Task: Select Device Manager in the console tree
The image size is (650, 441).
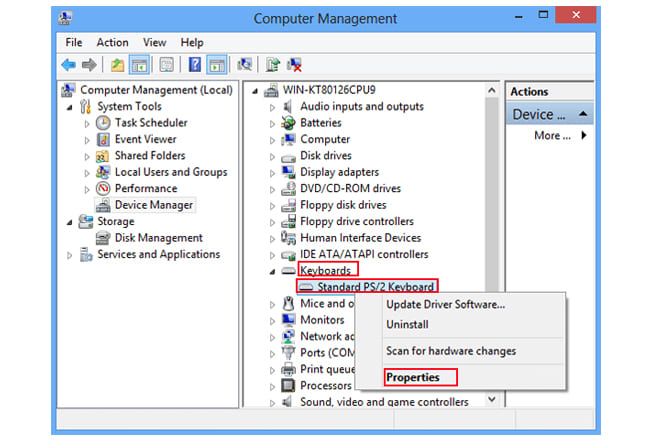Action: [x=154, y=205]
